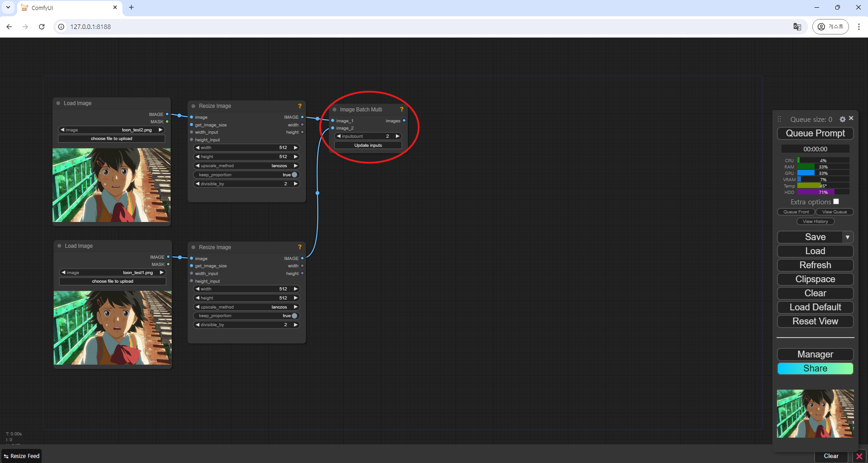Open a new browser tab

pos(131,8)
